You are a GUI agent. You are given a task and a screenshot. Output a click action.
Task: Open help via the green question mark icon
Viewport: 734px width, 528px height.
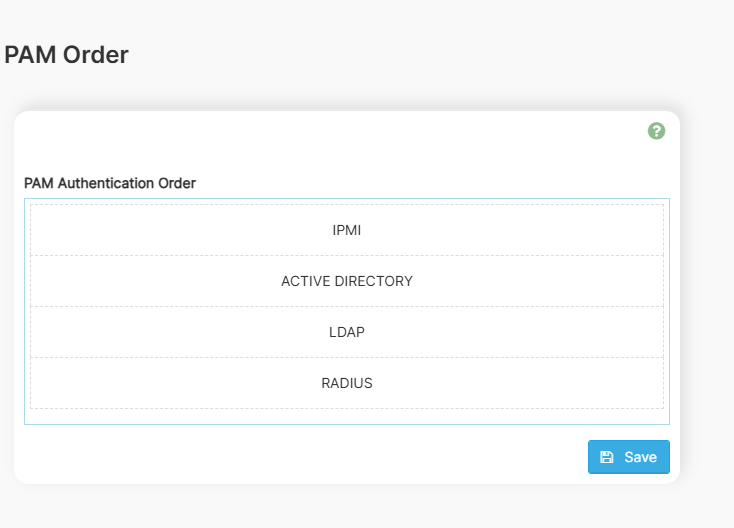pos(656,131)
